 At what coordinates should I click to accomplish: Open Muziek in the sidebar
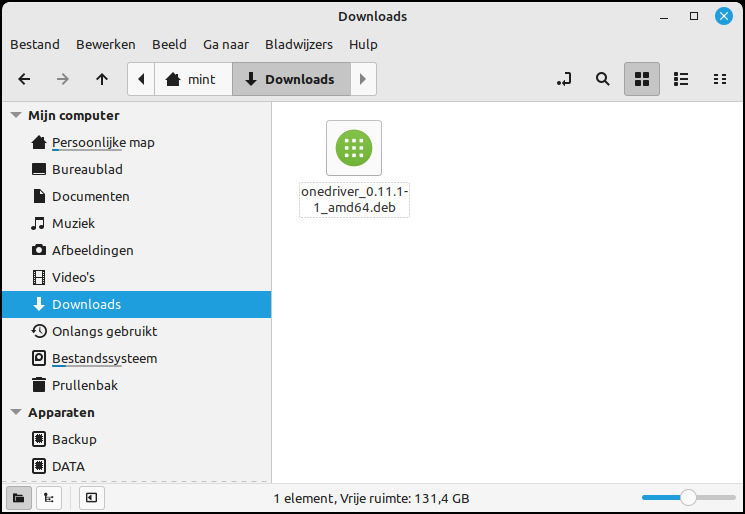point(136,223)
